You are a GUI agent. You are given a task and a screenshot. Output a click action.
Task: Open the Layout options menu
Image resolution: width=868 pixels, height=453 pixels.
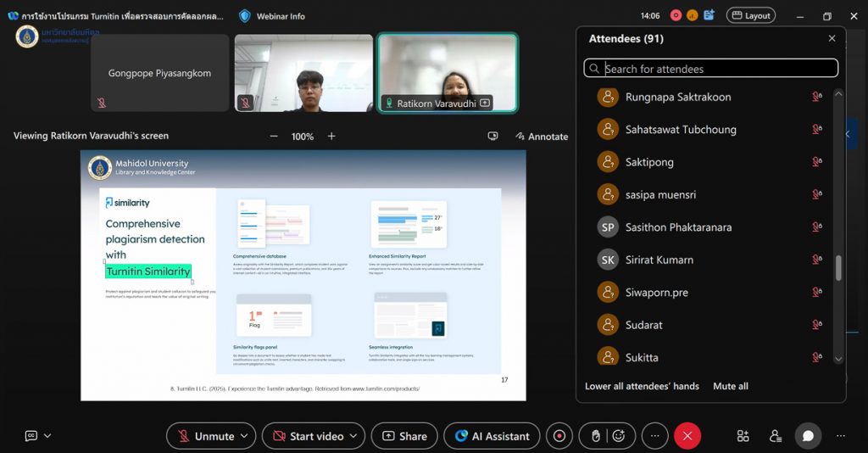point(750,15)
